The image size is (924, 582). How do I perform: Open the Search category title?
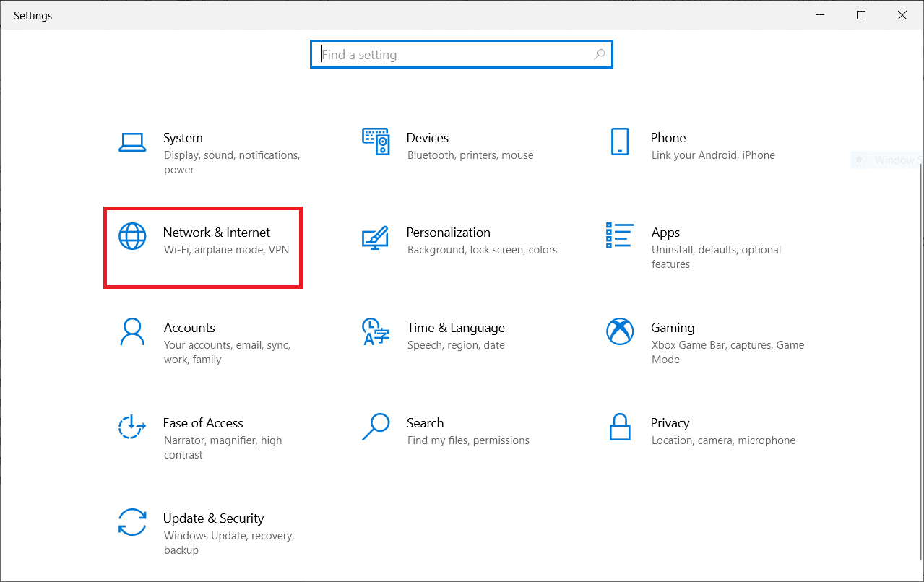point(426,423)
